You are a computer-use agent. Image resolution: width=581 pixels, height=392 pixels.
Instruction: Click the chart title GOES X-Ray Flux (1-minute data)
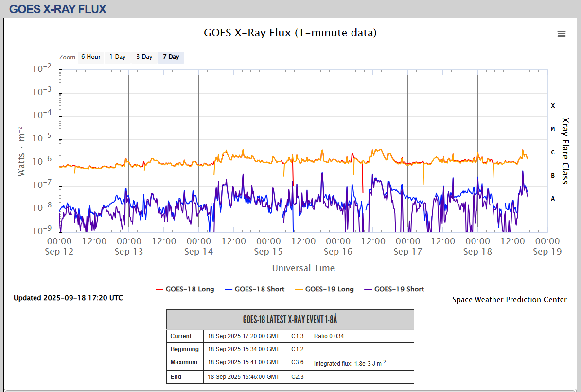[290, 33]
